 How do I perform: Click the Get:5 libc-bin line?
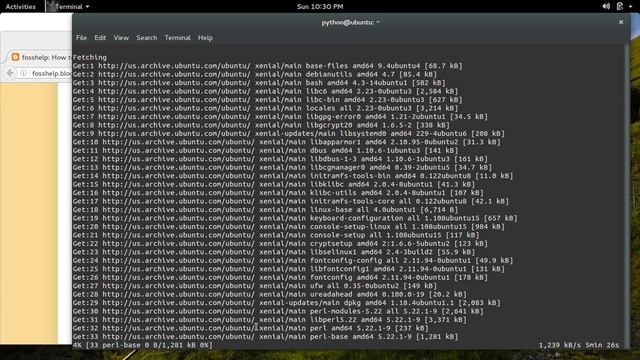pyautogui.click(x=268, y=100)
